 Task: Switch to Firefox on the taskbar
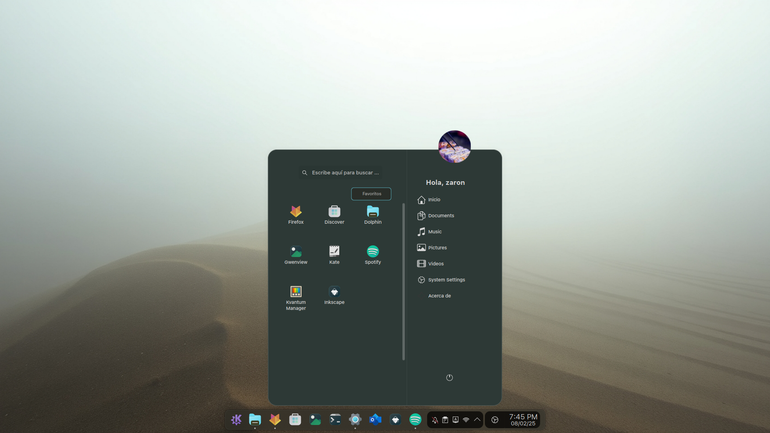coord(275,419)
